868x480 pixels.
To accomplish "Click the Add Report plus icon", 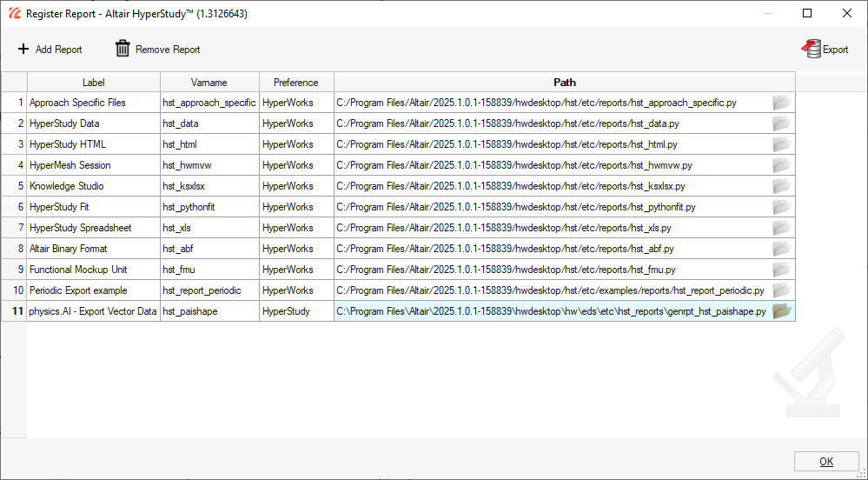I will (23, 50).
